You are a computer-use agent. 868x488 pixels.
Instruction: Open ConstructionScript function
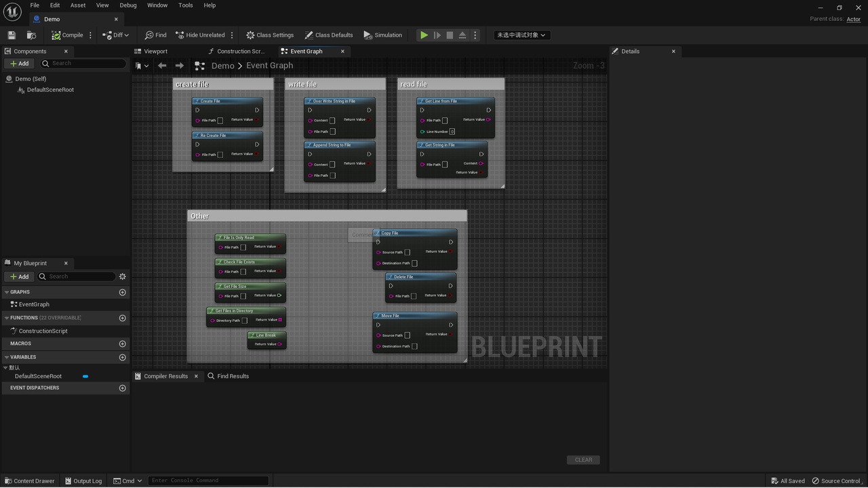coord(43,331)
